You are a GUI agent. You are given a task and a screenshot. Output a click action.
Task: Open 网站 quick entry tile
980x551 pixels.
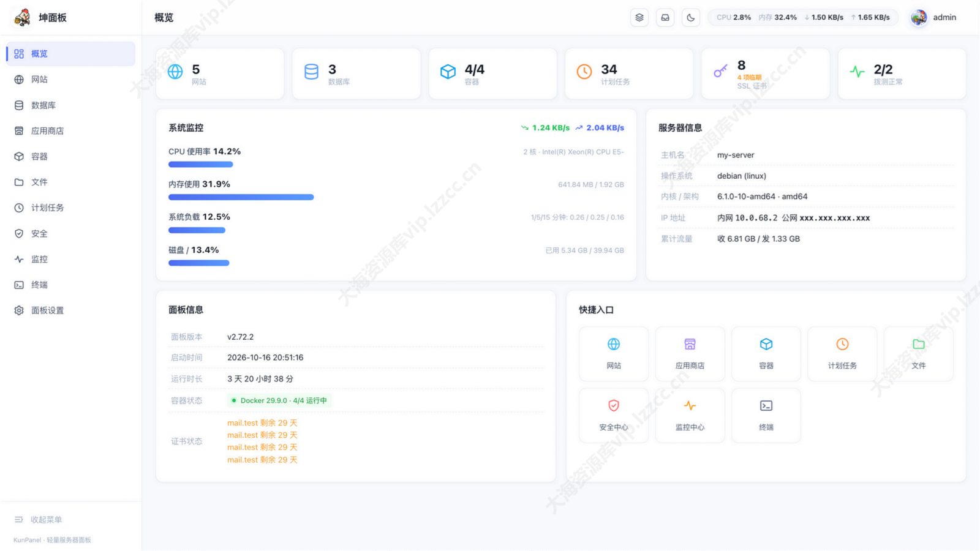point(614,354)
